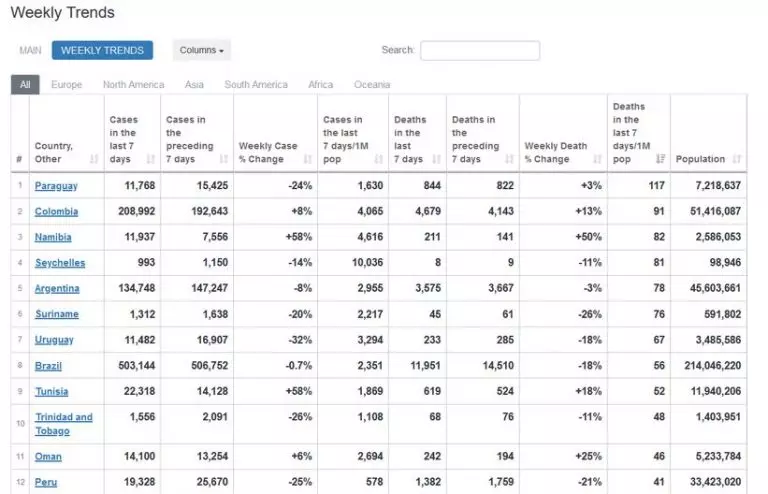The image size is (768, 494).
Task: Focus the Search input field
Action: [x=480, y=51]
